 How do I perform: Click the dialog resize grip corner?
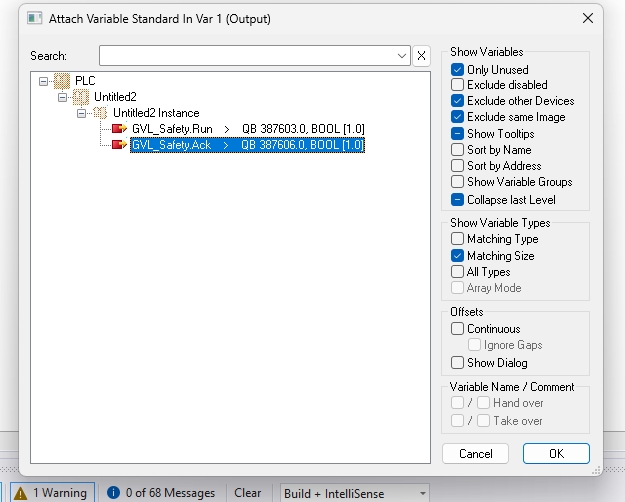(596, 470)
